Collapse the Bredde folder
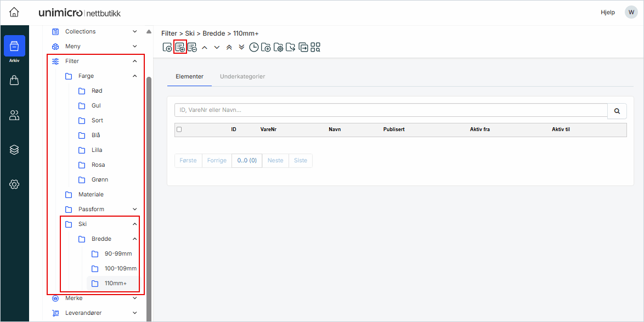This screenshot has width=644, height=322. [x=135, y=239]
